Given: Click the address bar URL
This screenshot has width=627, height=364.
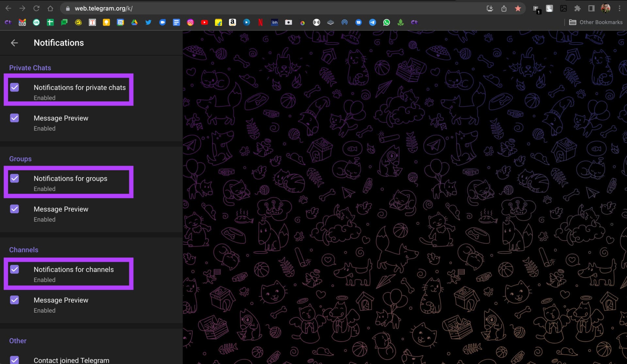Looking at the screenshot, I should 104,8.
